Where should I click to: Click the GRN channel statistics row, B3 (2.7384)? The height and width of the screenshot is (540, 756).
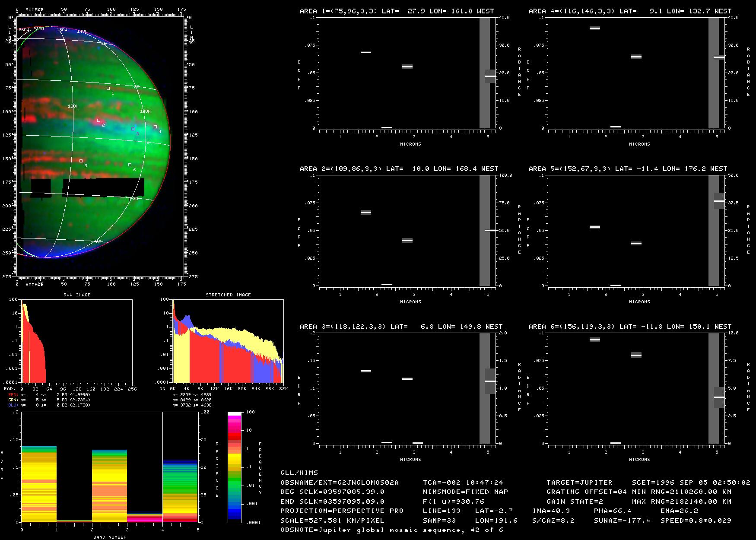(x=49, y=400)
